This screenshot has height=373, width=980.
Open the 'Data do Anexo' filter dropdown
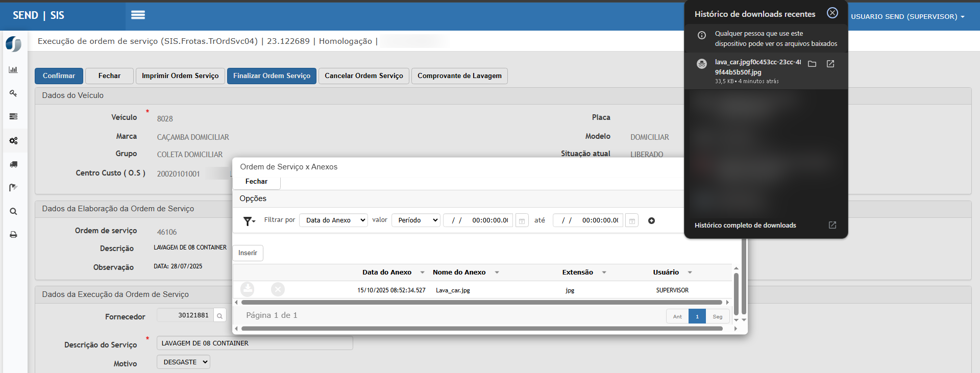pyautogui.click(x=333, y=220)
